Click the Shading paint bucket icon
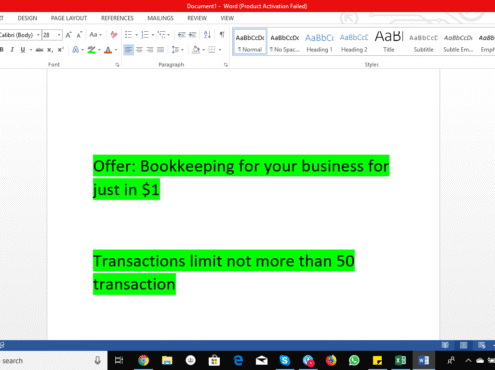This screenshot has width=495, height=370. 196,50
